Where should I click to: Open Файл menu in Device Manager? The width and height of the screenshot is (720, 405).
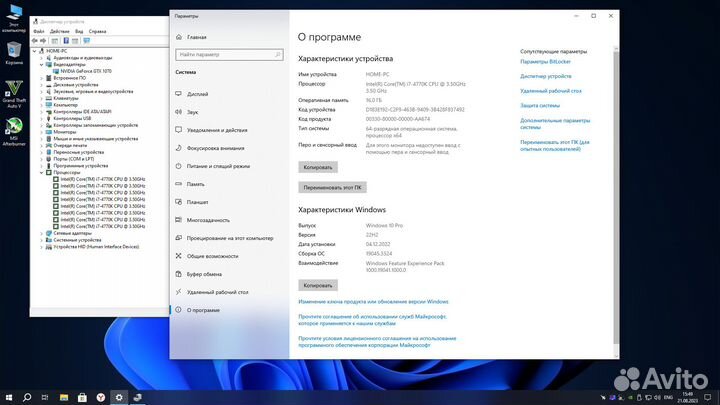39,31
